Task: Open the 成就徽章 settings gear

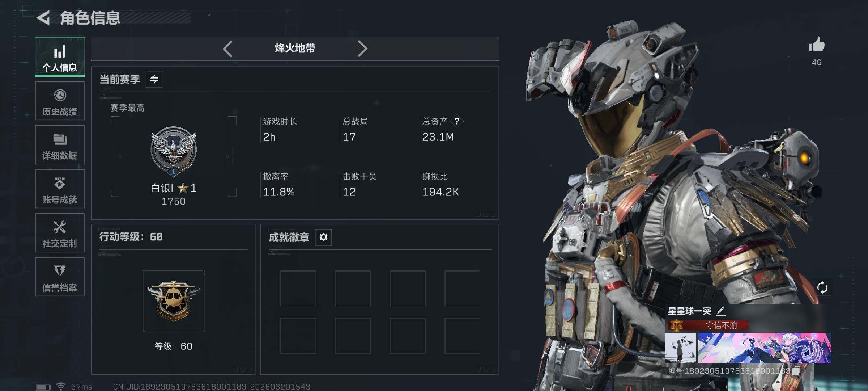Action: [323, 237]
